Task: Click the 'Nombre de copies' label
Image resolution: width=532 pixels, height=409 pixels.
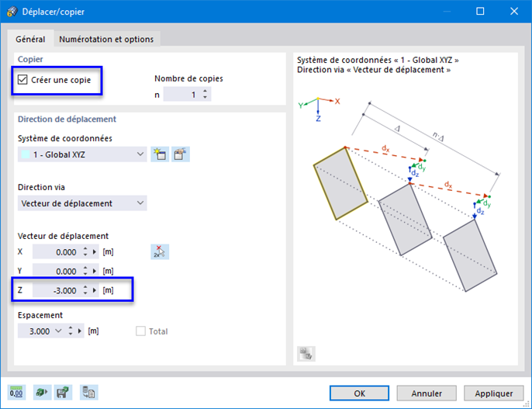Action: [188, 78]
